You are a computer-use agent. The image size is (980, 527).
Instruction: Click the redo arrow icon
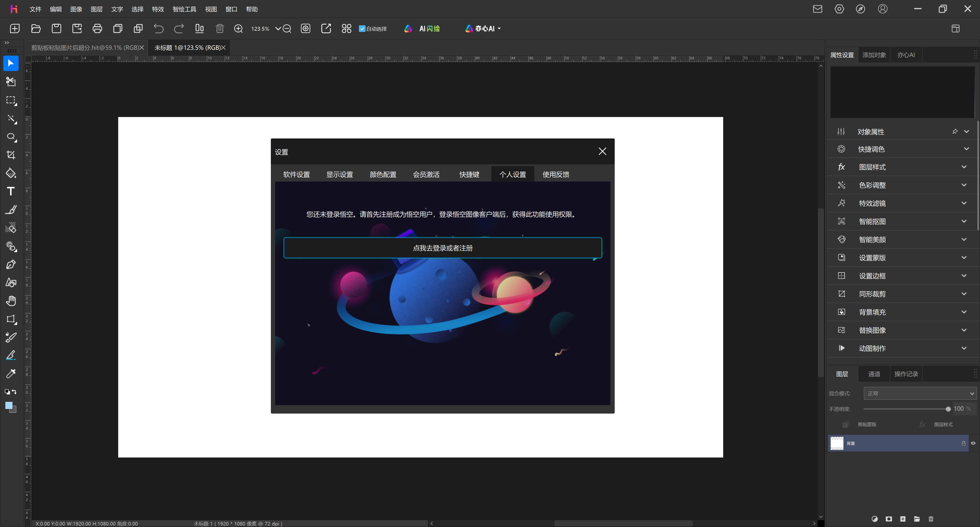tap(179, 29)
